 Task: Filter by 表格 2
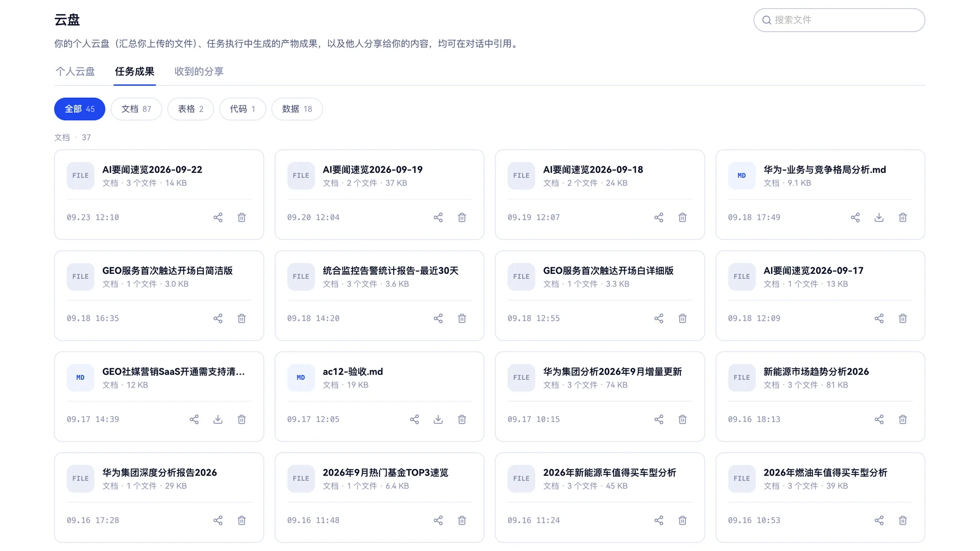[190, 109]
